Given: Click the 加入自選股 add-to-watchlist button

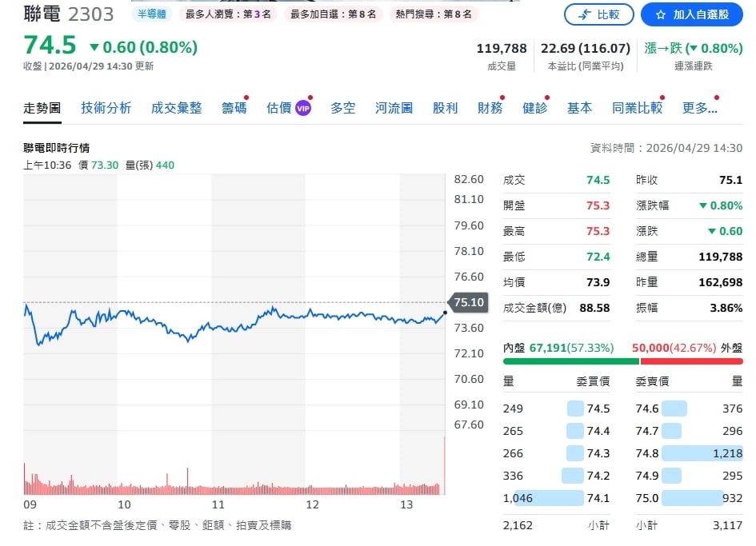Looking at the screenshot, I should [690, 14].
